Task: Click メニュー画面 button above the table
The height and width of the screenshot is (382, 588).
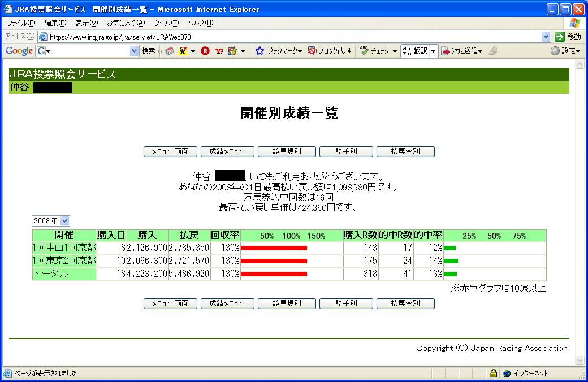Action: click(x=170, y=151)
